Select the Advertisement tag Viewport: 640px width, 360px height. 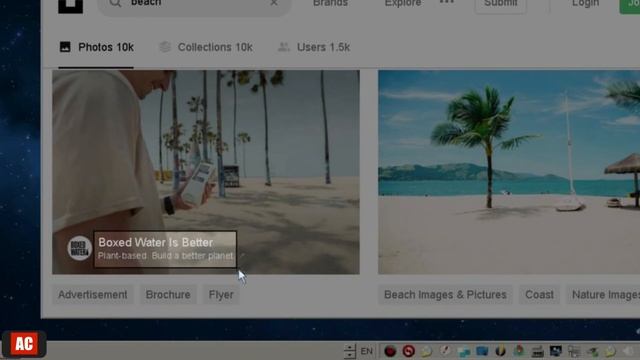pyautogui.click(x=93, y=295)
